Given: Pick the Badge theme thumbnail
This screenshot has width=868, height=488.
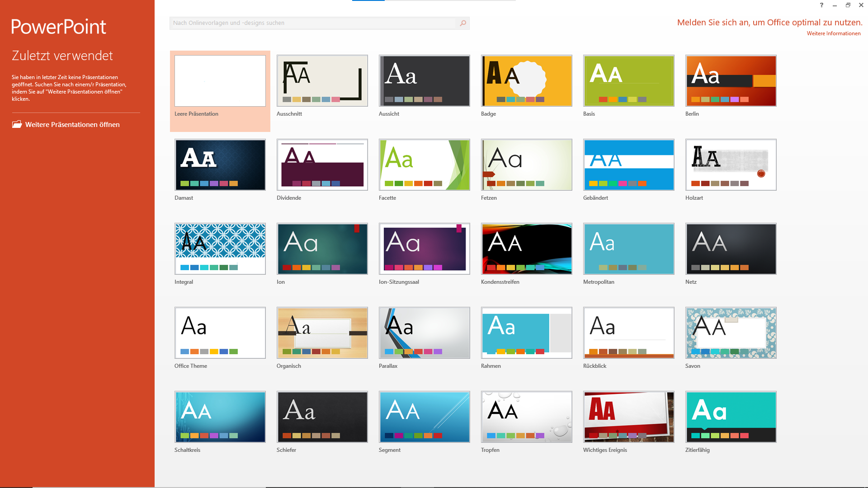Looking at the screenshot, I should (527, 81).
